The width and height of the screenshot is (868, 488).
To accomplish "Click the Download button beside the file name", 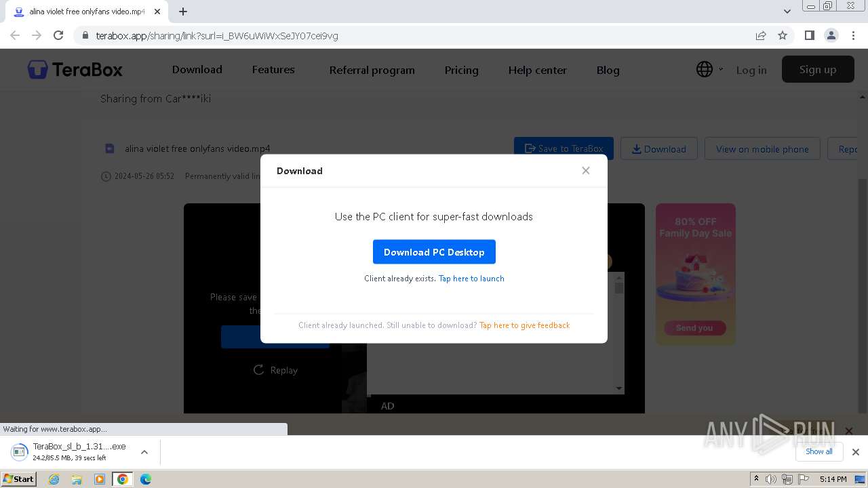I will click(x=659, y=148).
